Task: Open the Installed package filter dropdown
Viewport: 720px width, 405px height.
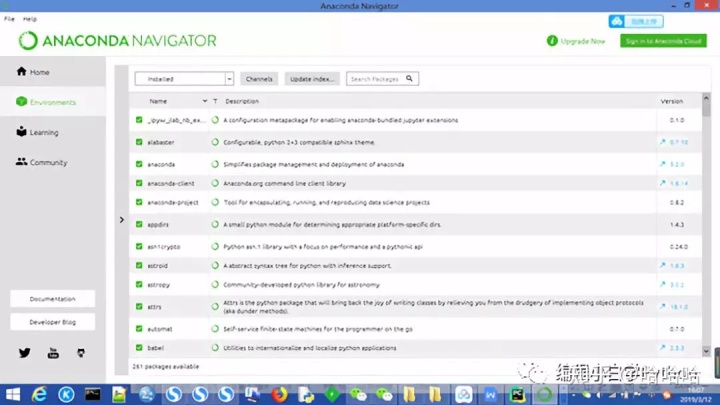Action: 184,79
